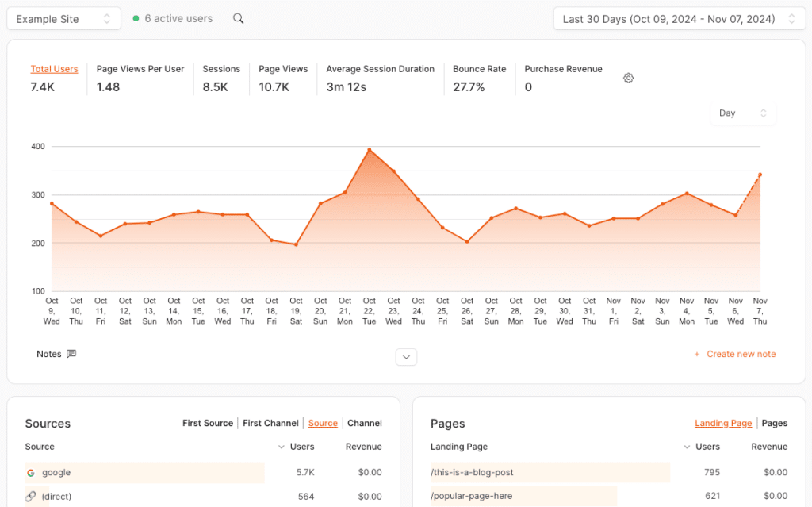Viewport: 812px width, 507px height.
Task: Click sort arrow beside Pages Users column
Action: [687, 447]
